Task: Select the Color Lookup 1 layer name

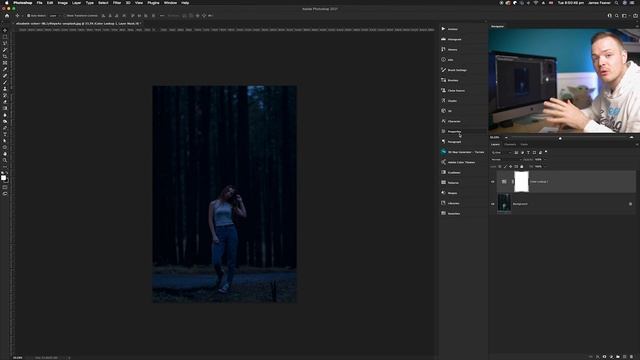Action: point(539,182)
